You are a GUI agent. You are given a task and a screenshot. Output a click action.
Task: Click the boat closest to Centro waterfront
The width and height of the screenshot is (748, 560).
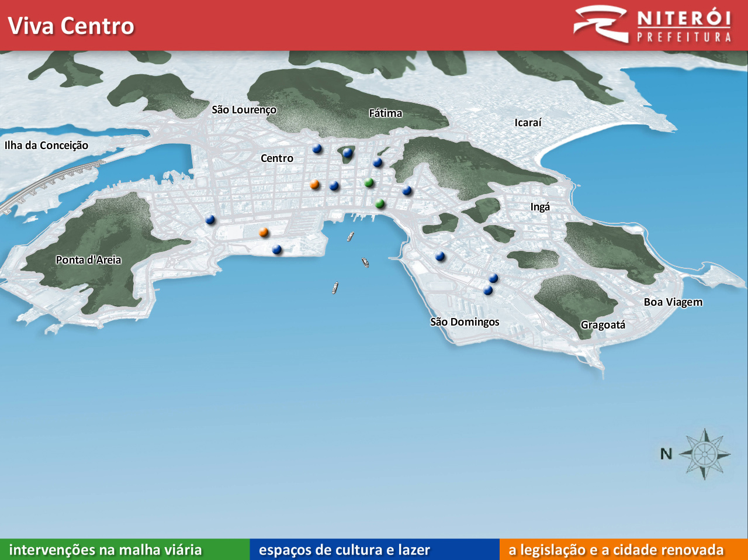[x=350, y=236]
